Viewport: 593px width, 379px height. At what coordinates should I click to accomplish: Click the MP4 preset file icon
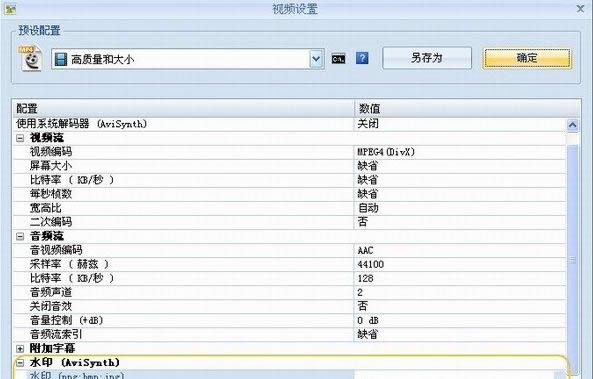[30, 58]
